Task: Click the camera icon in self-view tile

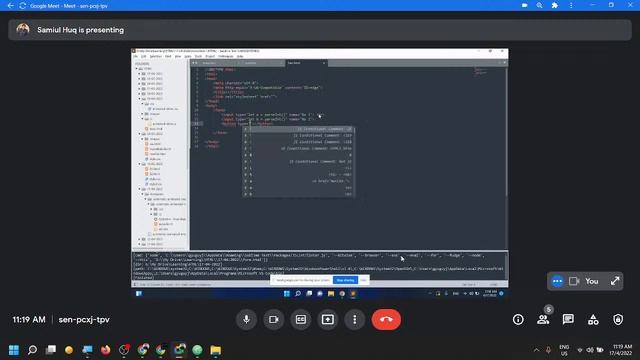Action: (x=574, y=281)
